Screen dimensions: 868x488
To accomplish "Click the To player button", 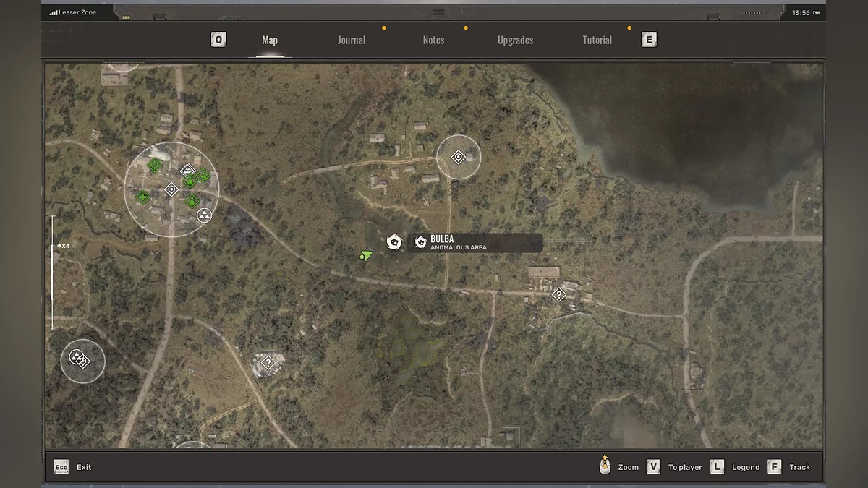I will coord(685,467).
